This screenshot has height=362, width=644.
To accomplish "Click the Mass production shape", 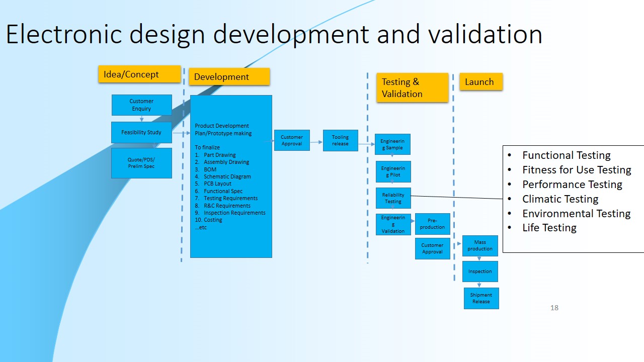I will (480, 245).
